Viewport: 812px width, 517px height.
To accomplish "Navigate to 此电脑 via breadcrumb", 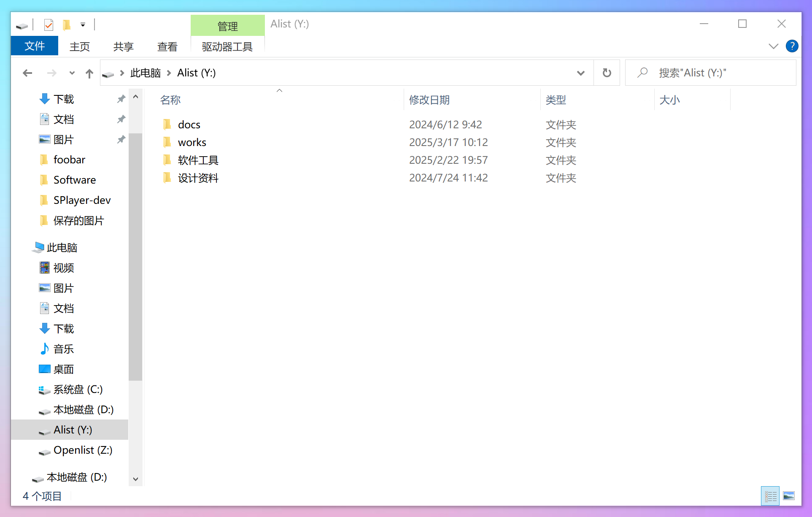I will (145, 73).
